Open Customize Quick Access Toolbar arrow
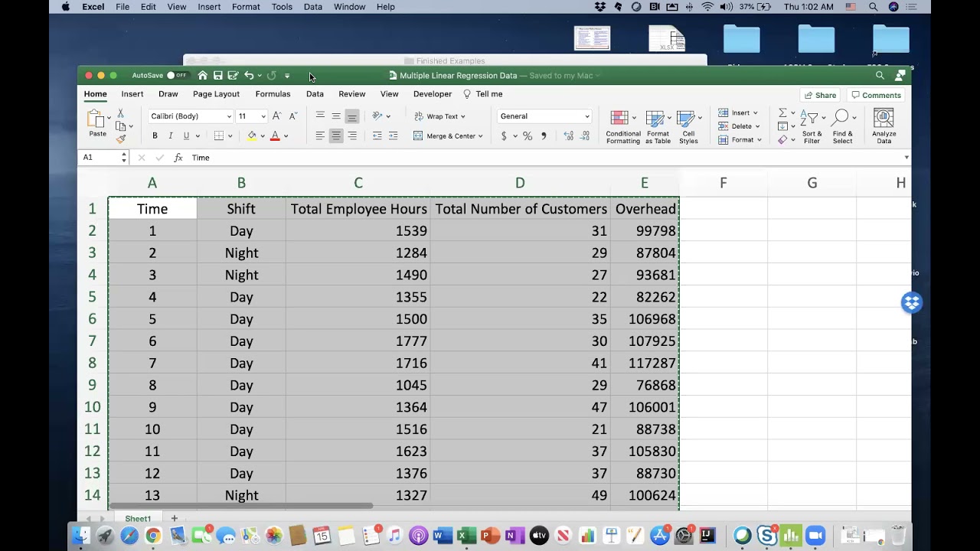 287,76
